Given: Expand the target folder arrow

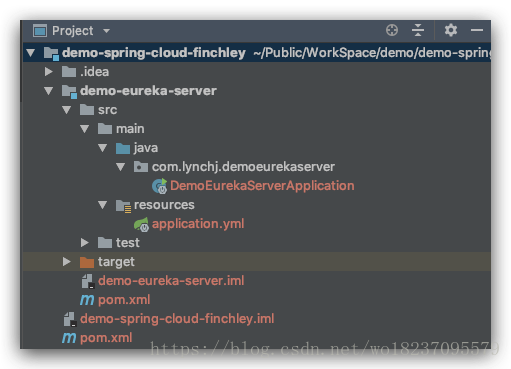Looking at the screenshot, I should pyautogui.click(x=67, y=262).
